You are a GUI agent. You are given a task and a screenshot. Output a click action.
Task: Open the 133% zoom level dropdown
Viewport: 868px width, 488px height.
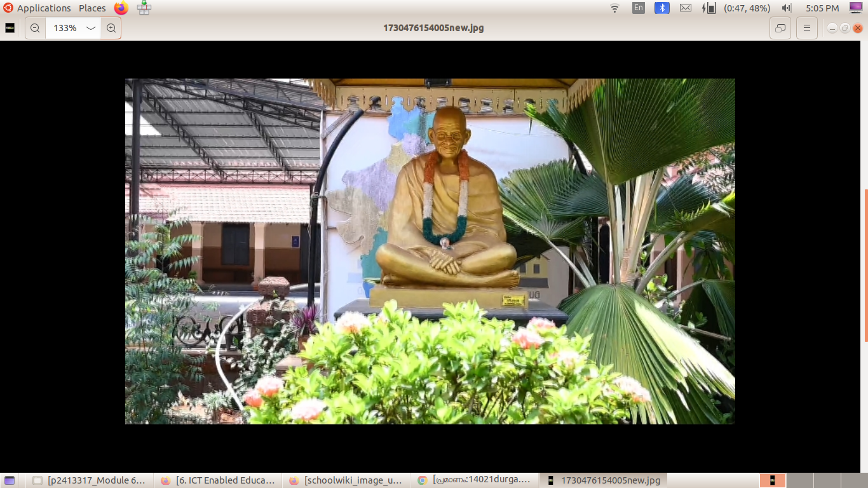tap(91, 28)
